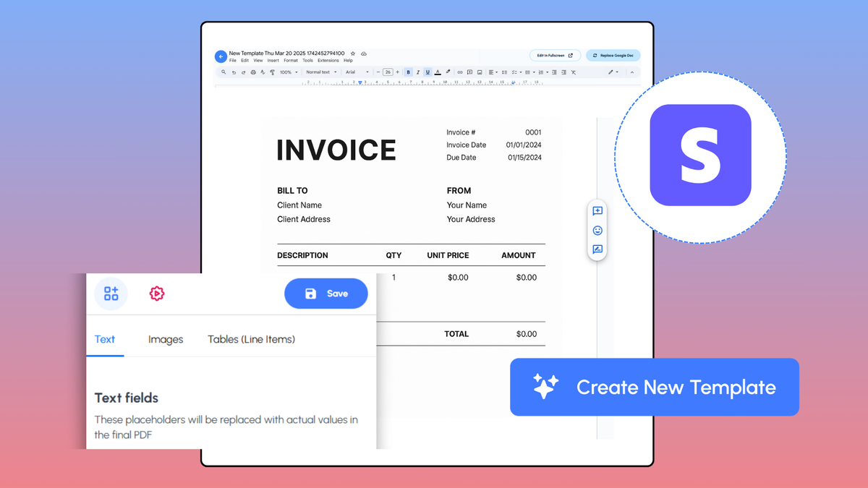Click the Save button

click(326, 294)
